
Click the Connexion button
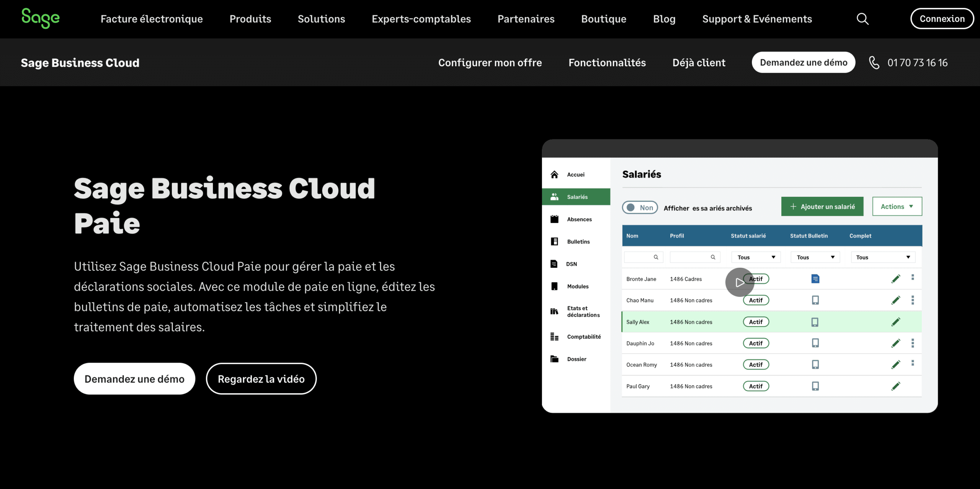tap(942, 19)
